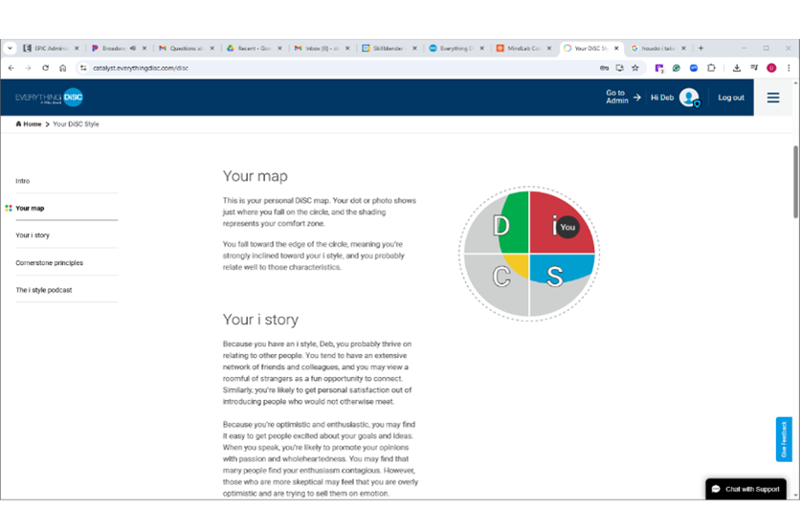This screenshot has height=532, width=800.
Task: Open the Hi Deb profile avatar
Action: tap(689, 98)
